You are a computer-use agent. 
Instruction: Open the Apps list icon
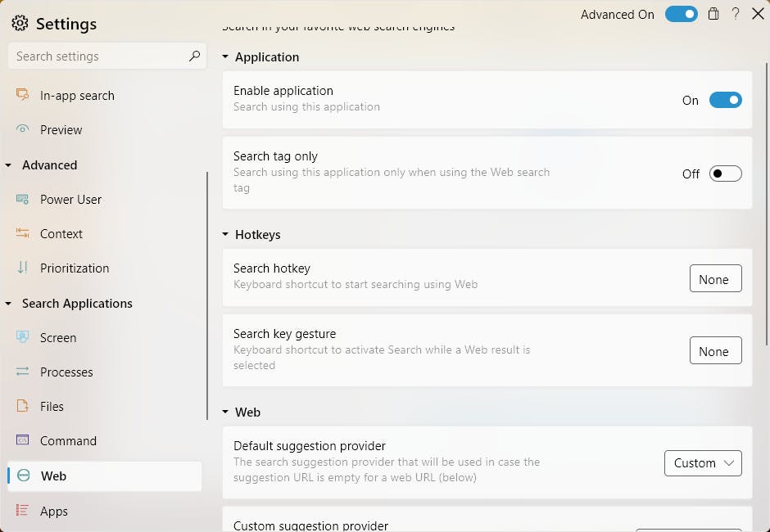pos(23,512)
